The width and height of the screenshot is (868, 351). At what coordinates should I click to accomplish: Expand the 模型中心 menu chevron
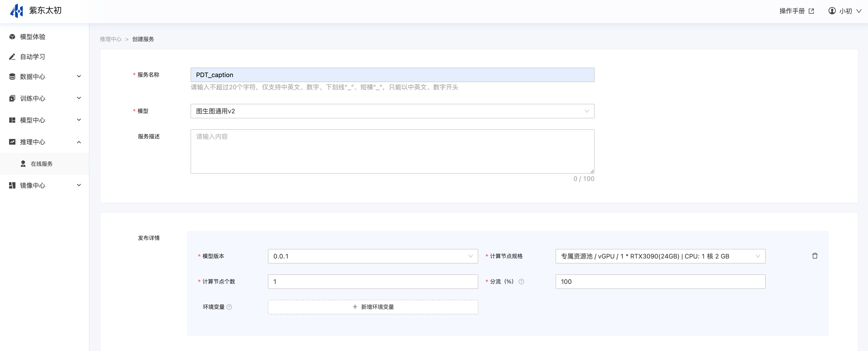point(79,120)
